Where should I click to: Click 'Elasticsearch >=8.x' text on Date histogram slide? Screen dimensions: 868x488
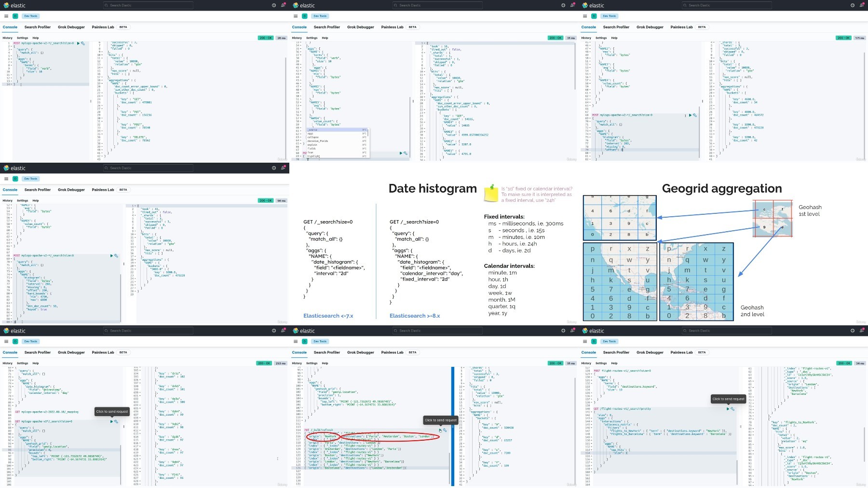click(415, 316)
